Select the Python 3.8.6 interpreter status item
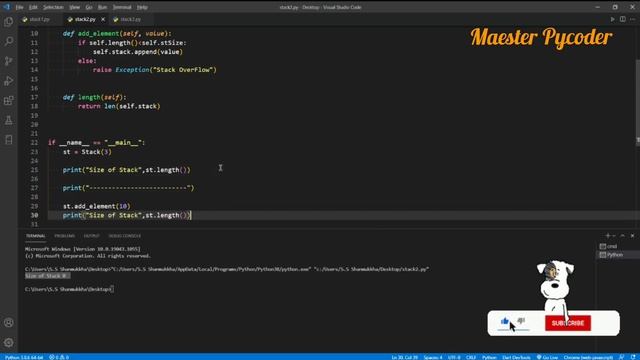The height and width of the screenshot is (360, 640). (24, 357)
